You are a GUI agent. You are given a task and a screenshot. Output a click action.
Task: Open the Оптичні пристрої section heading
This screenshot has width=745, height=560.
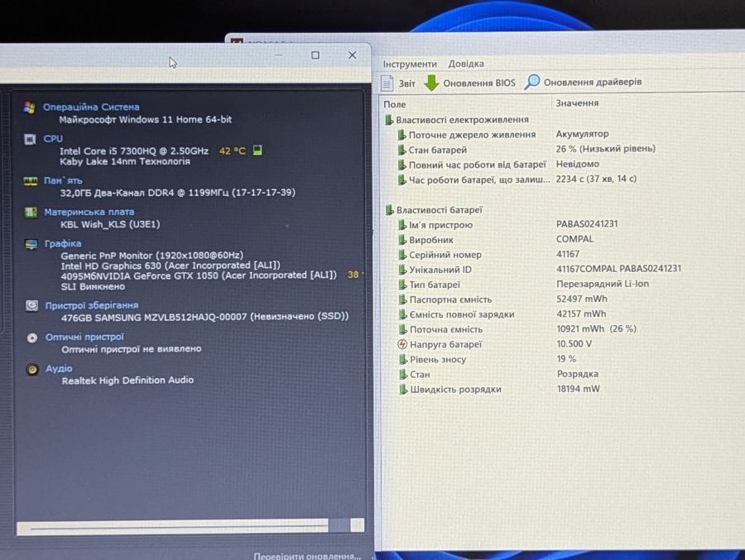point(84,337)
